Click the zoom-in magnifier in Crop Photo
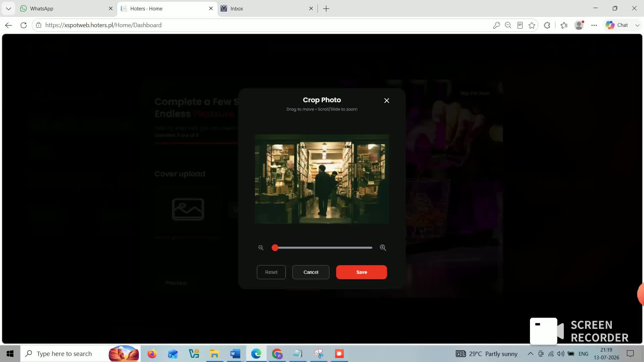 (x=383, y=248)
